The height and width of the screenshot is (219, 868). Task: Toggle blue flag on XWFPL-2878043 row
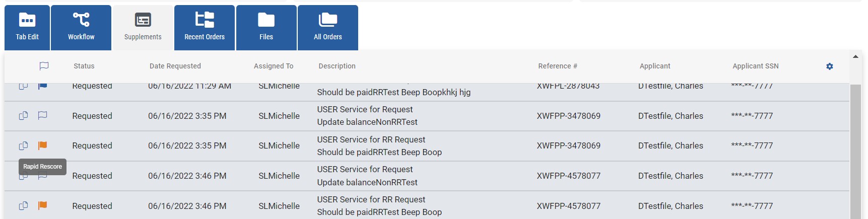pyautogui.click(x=43, y=86)
